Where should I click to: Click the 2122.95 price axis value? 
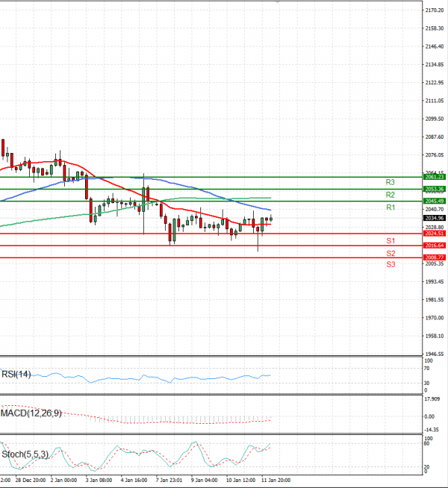(x=435, y=83)
